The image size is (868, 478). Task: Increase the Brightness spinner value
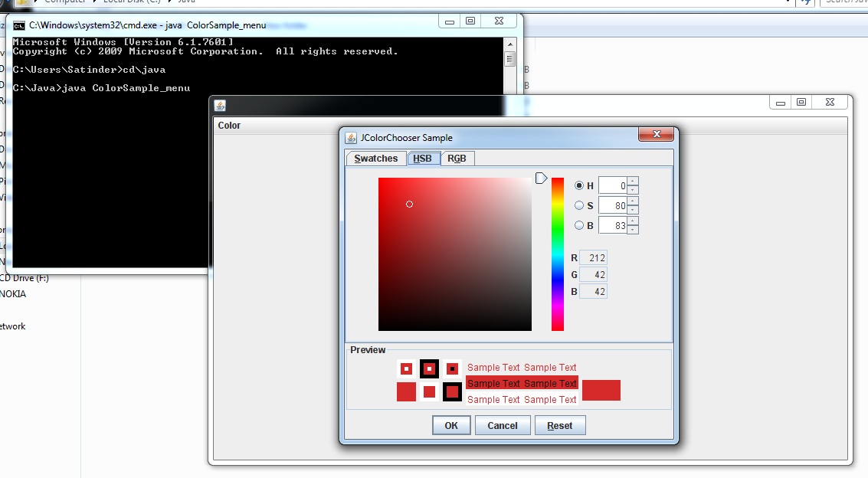[x=633, y=221]
